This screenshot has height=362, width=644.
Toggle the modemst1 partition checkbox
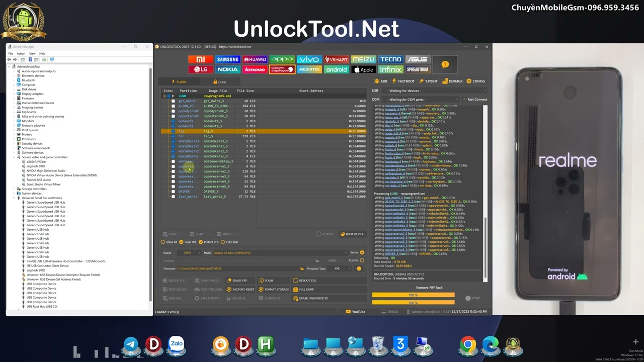[x=174, y=121]
